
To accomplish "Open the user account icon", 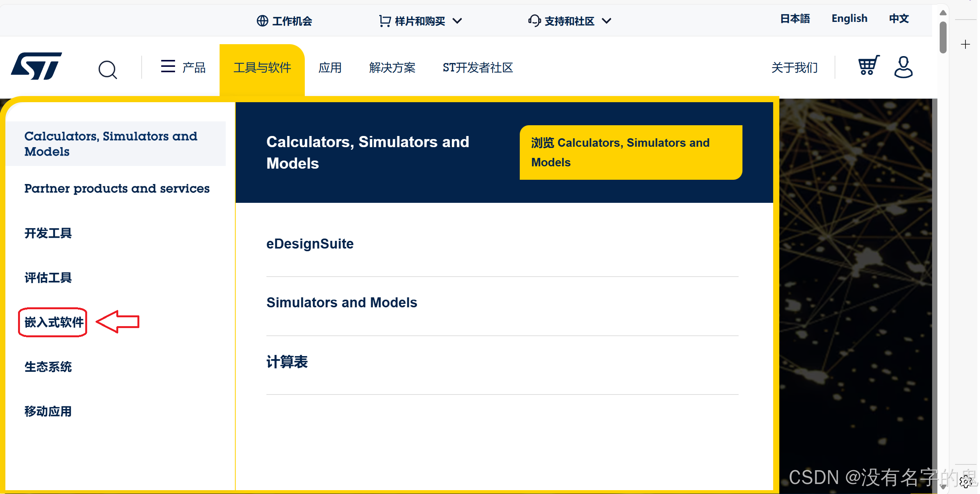I will tap(903, 67).
